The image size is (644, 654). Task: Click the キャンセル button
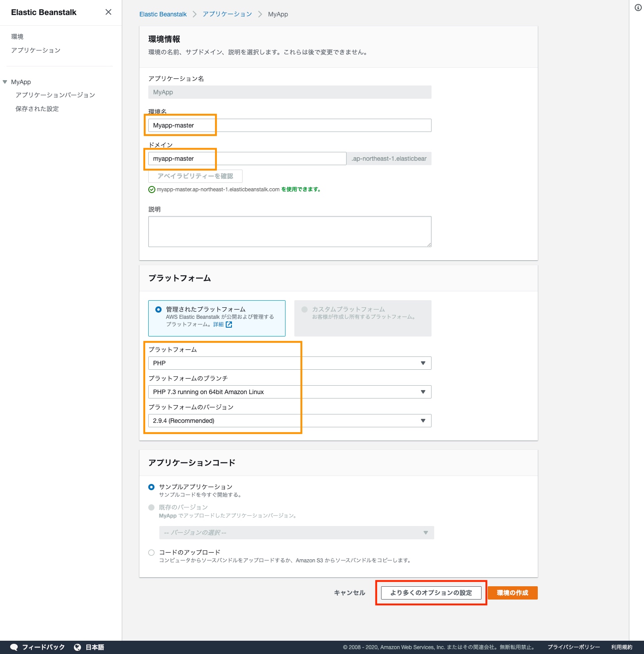click(349, 593)
